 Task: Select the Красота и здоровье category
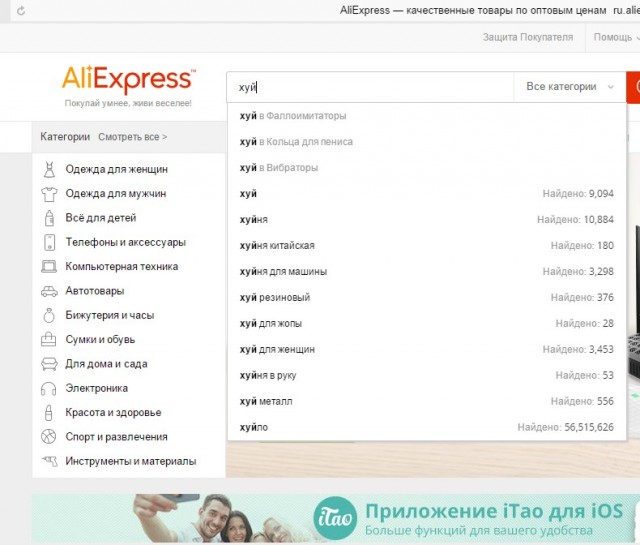[113, 412]
